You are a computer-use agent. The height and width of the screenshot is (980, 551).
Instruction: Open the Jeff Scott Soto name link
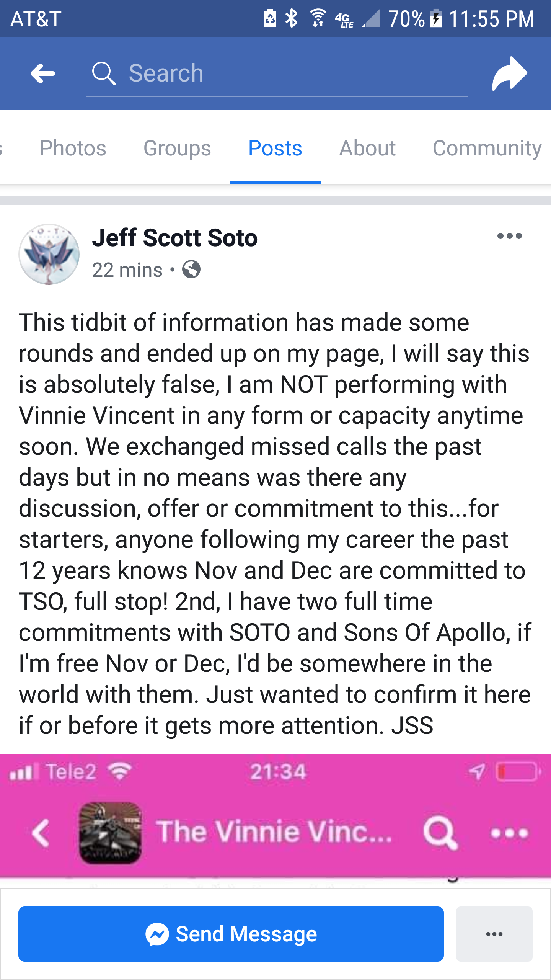(x=175, y=238)
